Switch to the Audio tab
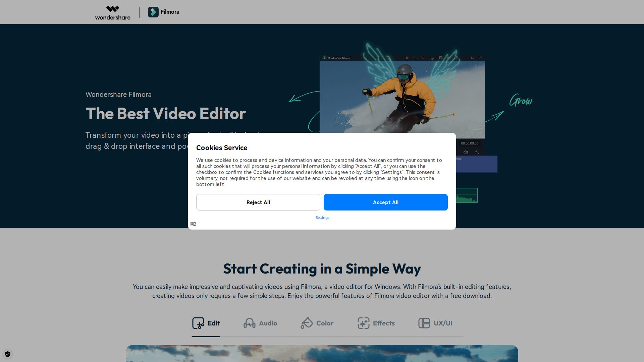The width and height of the screenshot is (644, 362). pos(260,323)
